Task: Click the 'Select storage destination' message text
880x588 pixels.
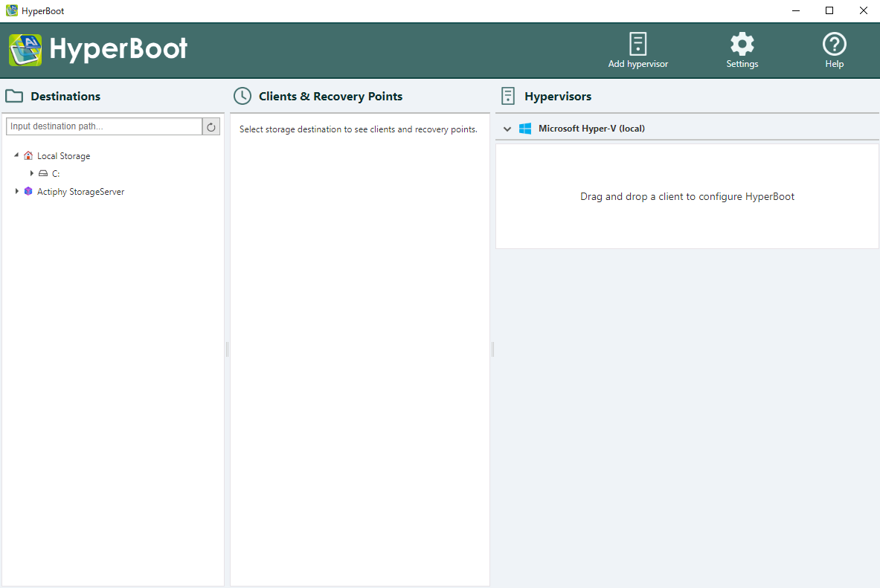Action: tap(358, 129)
